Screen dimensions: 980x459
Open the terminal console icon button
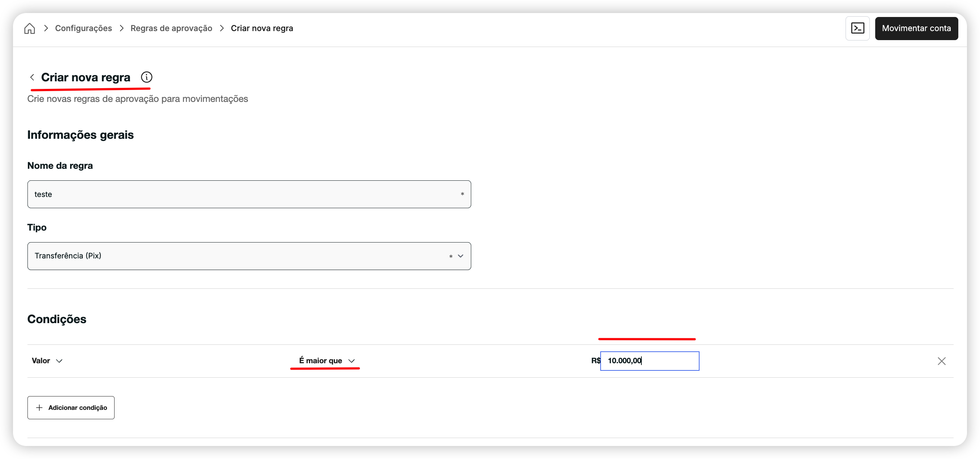pyautogui.click(x=857, y=29)
